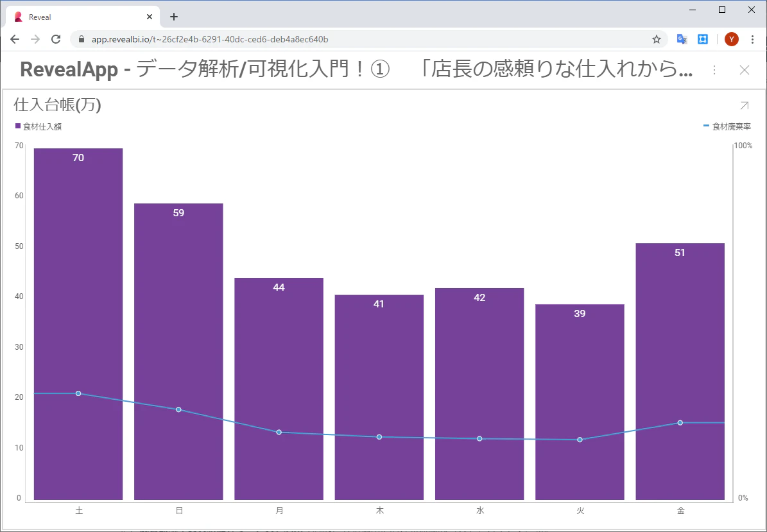Viewport: 767px width, 532px height.
Task: Select the 木 bar labeled 41
Action: pos(379,397)
